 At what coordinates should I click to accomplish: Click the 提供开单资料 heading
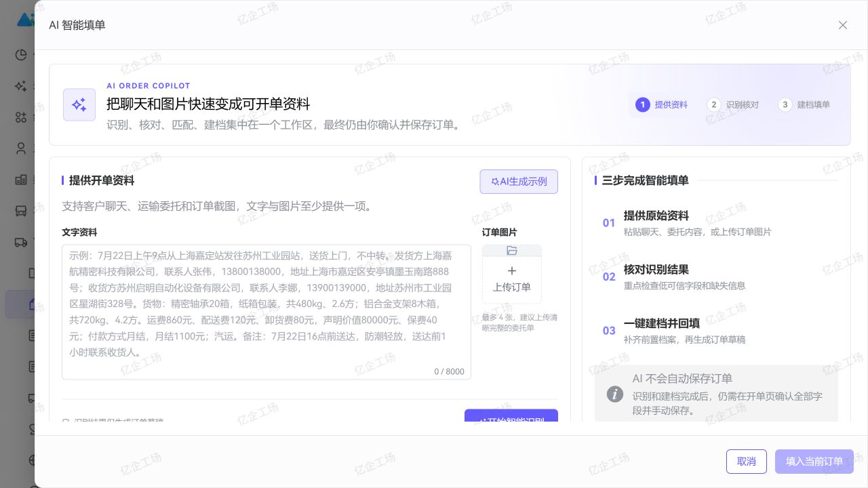point(102,180)
